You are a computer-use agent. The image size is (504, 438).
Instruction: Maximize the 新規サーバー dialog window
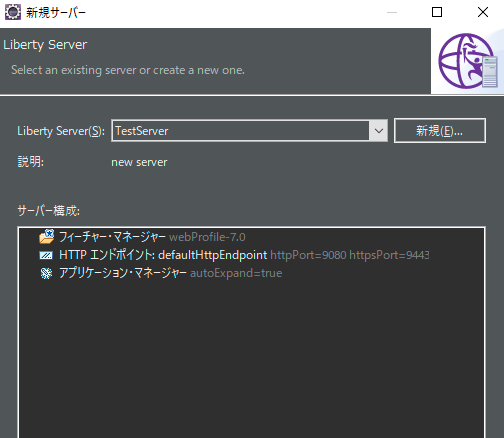coord(437,12)
